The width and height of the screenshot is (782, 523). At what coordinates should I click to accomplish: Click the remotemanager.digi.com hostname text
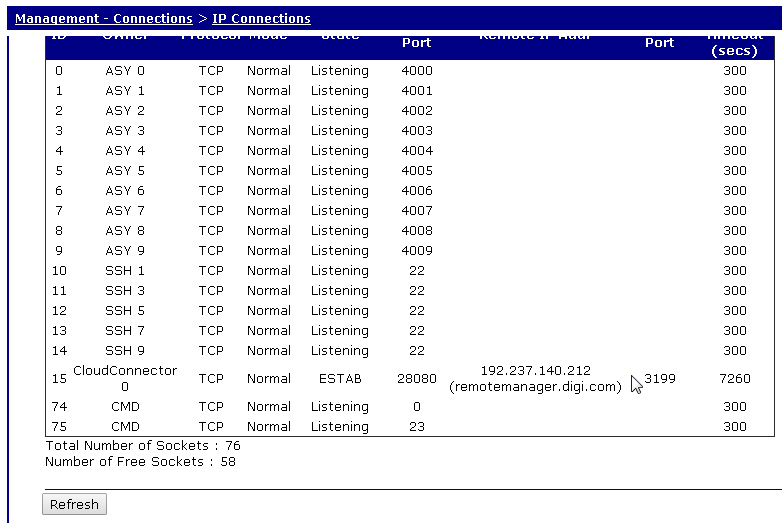click(535, 387)
